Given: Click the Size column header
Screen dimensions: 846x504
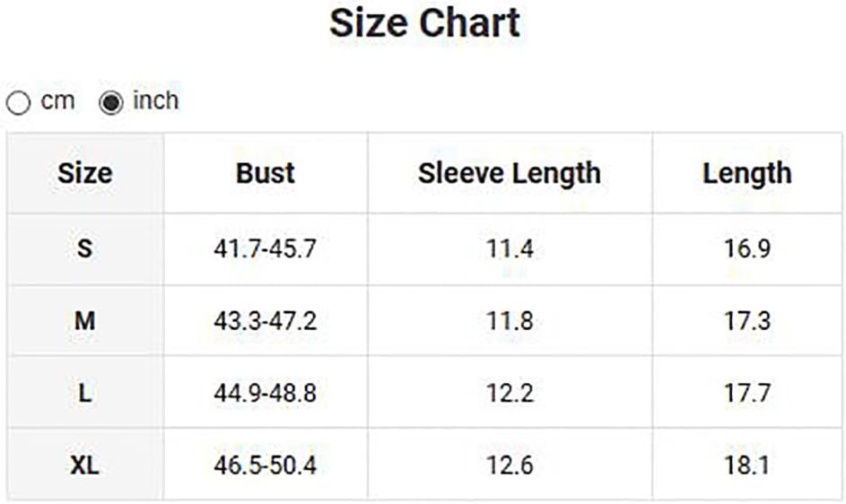Looking at the screenshot, I should (85, 173).
